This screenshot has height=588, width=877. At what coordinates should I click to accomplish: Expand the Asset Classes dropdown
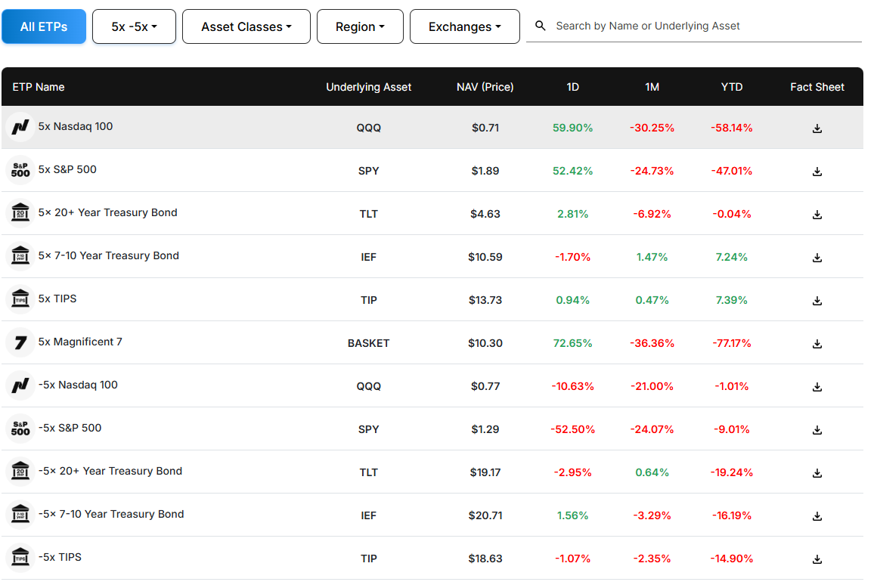tap(246, 26)
